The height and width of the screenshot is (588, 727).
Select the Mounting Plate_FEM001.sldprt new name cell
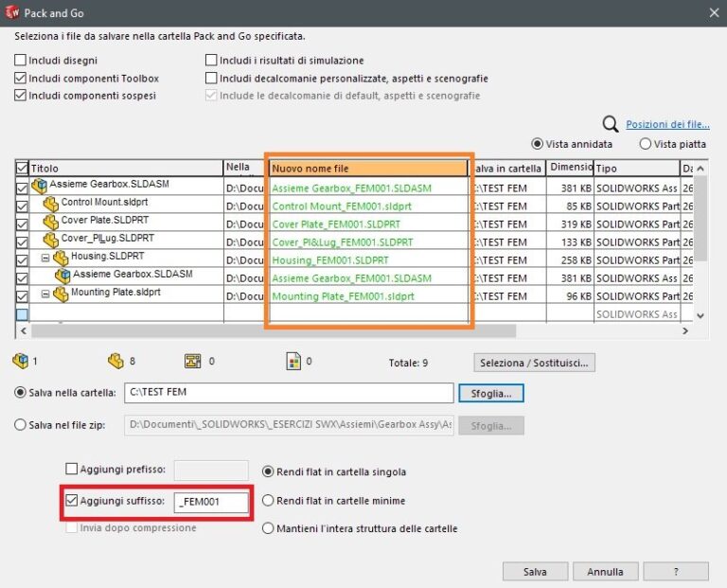368,296
